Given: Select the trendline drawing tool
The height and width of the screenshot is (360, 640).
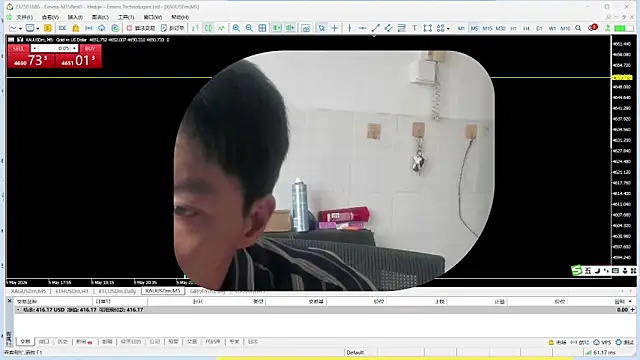Looking at the screenshot, I should [376, 28].
